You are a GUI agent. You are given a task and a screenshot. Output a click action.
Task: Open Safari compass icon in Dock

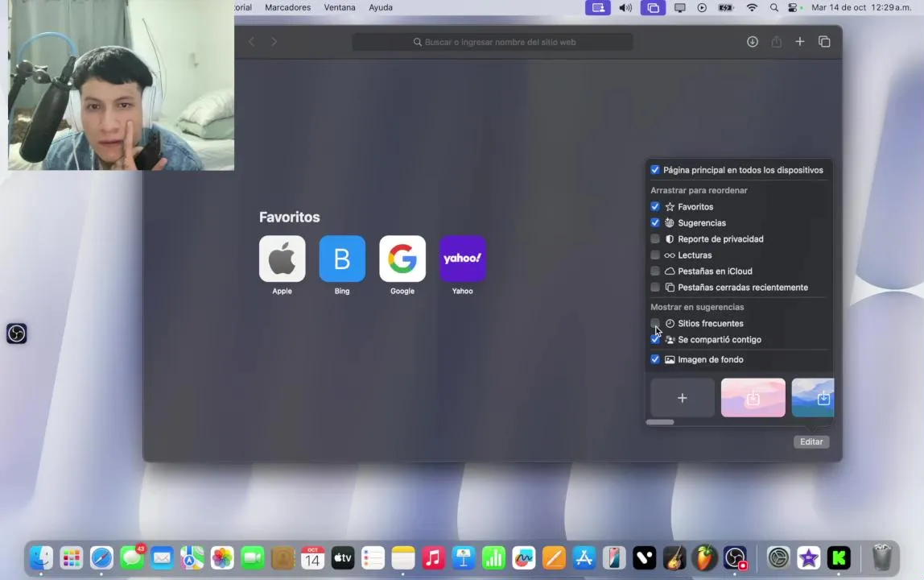coord(101,557)
